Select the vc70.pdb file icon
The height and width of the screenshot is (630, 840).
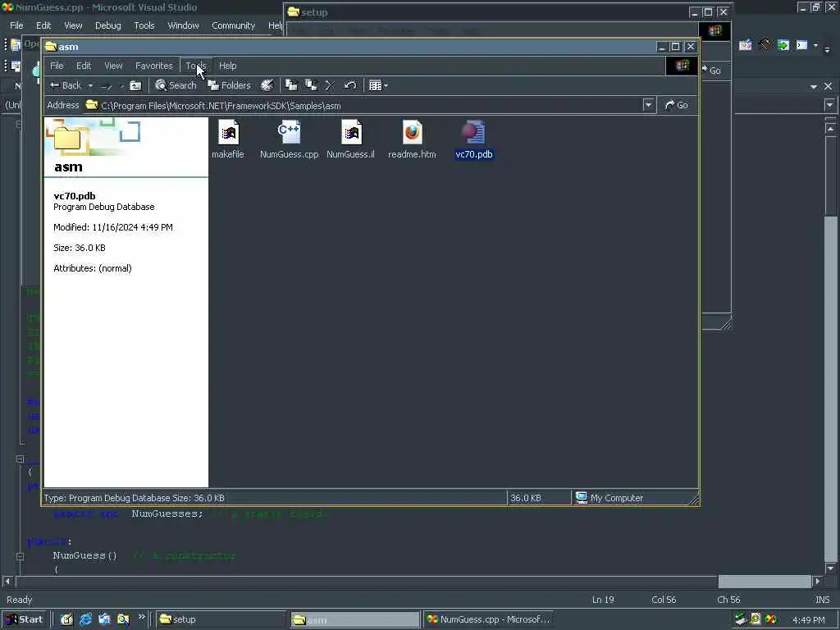(x=473, y=133)
